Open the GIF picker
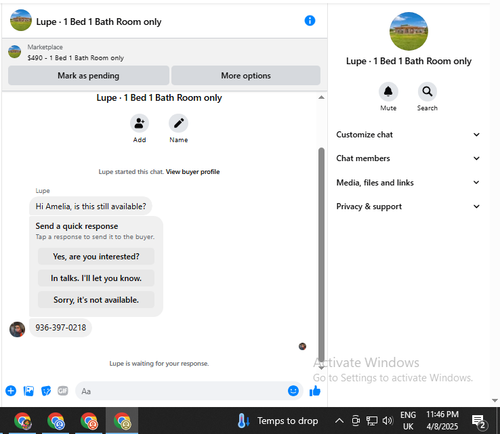This screenshot has height=434, width=500. click(x=63, y=390)
